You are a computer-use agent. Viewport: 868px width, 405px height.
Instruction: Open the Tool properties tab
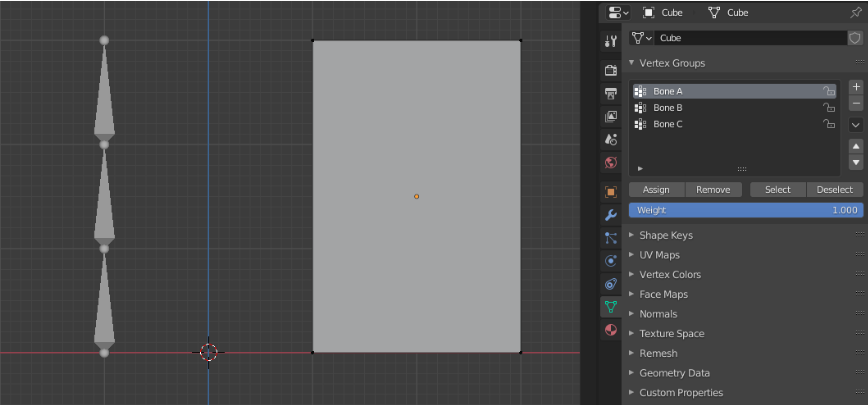point(611,40)
